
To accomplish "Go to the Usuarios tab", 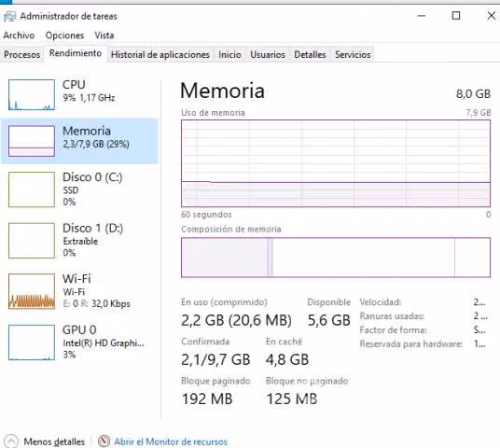I will [x=268, y=54].
